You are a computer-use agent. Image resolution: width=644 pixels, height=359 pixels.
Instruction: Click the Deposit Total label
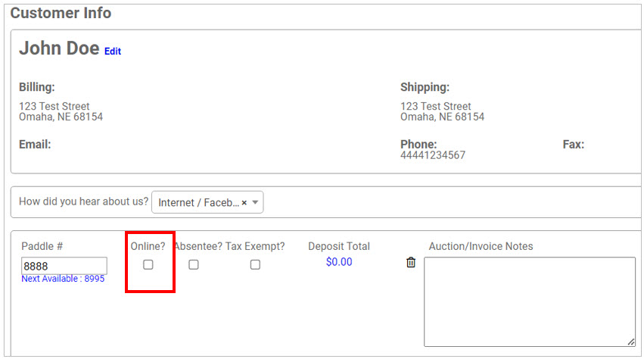[339, 246]
